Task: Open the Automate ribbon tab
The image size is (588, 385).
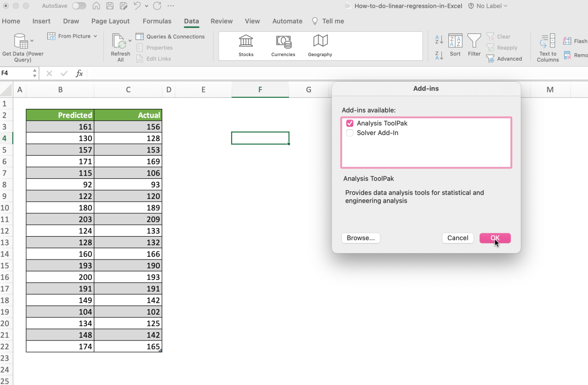Action: (287, 21)
